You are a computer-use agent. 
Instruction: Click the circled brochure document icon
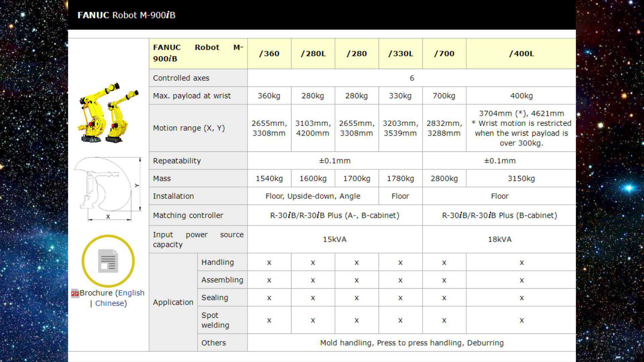pos(108,261)
